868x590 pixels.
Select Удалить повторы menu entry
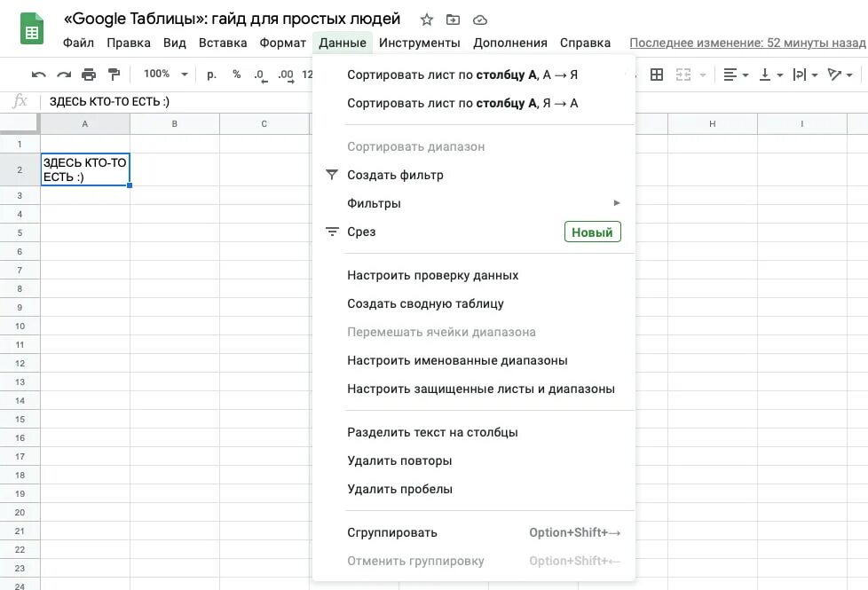tap(399, 460)
